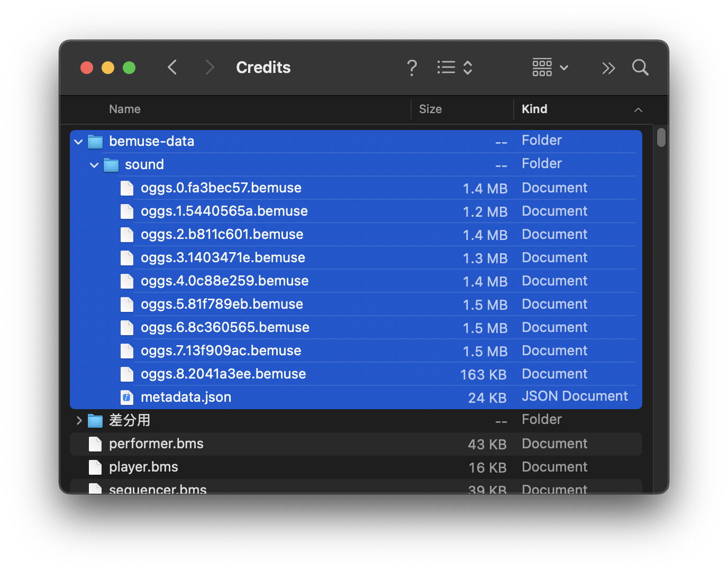Expand the 差分用 folder
The image size is (728, 572).
pos(79,420)
